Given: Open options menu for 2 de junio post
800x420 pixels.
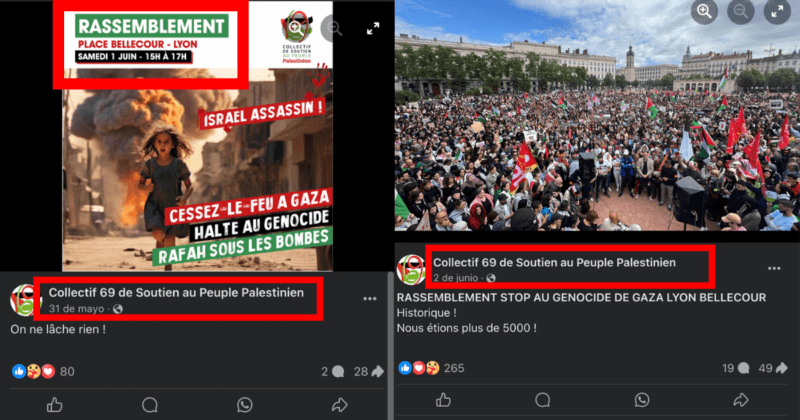Looking at the screenshot, I should 774,268.
